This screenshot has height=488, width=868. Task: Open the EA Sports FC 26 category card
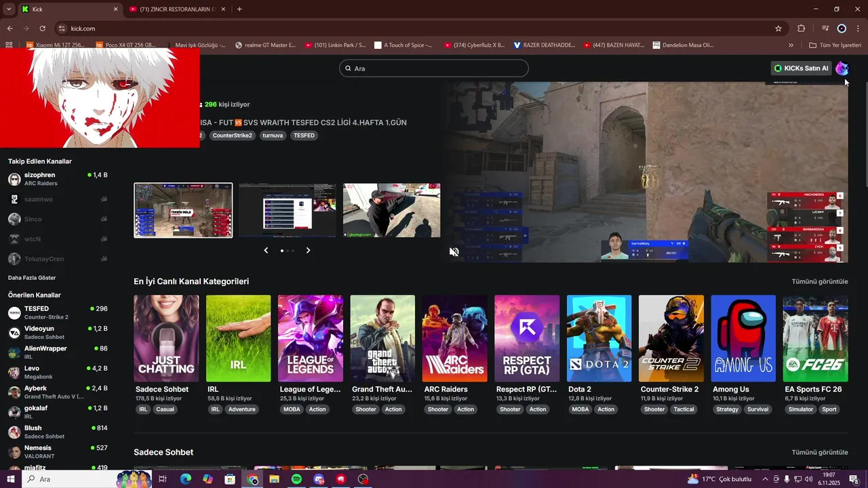click(x=816, y=338)
